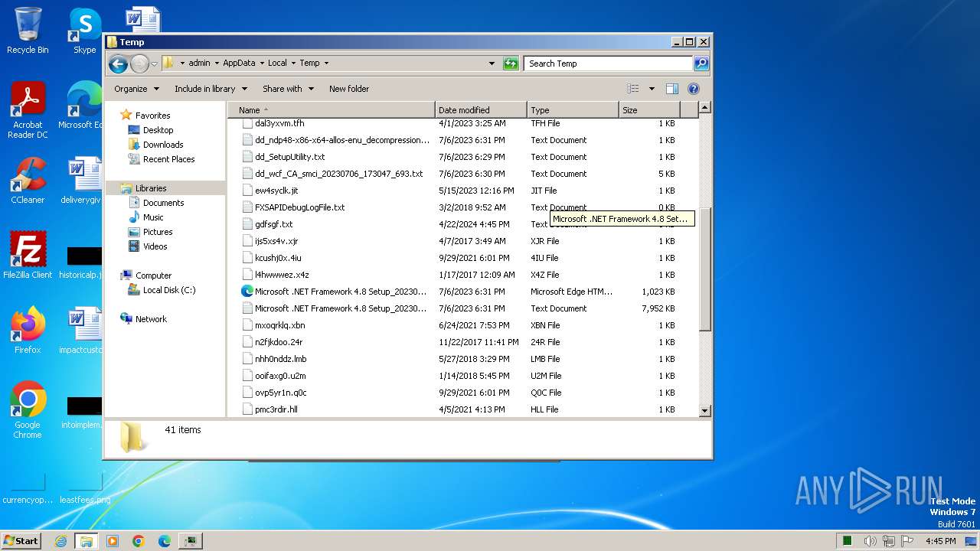
Task: Select Pictures library in navigation pane
Action: tap(158, 232)
